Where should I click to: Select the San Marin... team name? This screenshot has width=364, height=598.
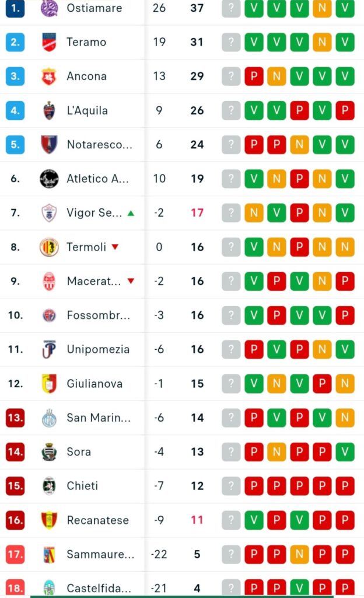99,418
